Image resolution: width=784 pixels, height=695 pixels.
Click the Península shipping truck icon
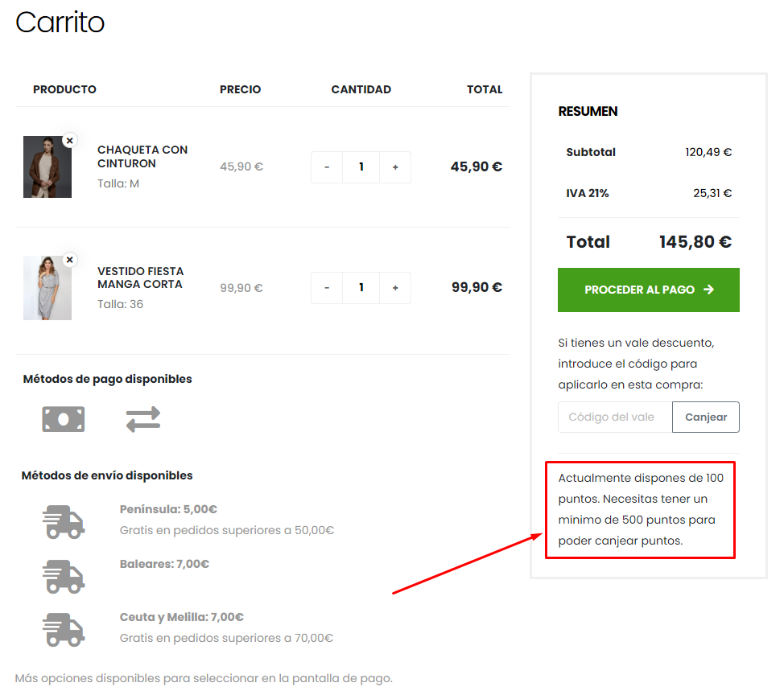64,521
